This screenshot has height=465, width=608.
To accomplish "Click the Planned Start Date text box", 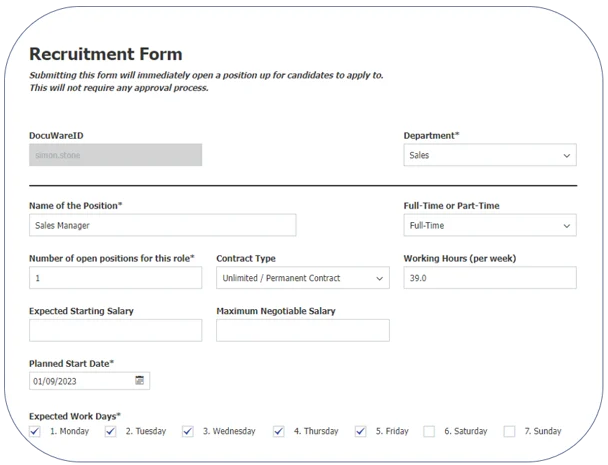I will (x=80, y=381).
